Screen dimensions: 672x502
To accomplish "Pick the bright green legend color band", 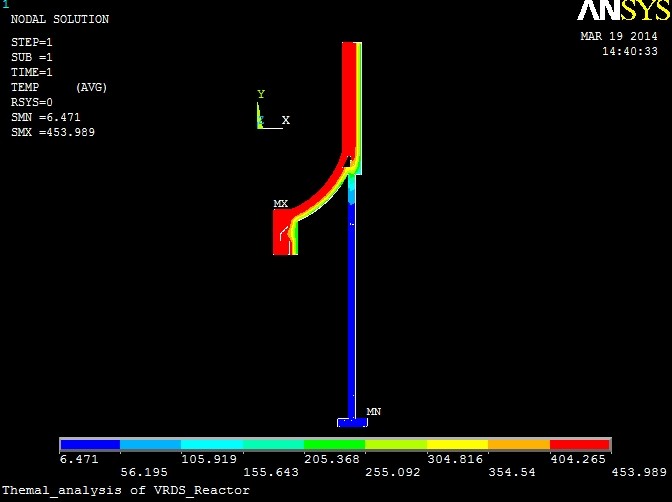I will 335,444.
